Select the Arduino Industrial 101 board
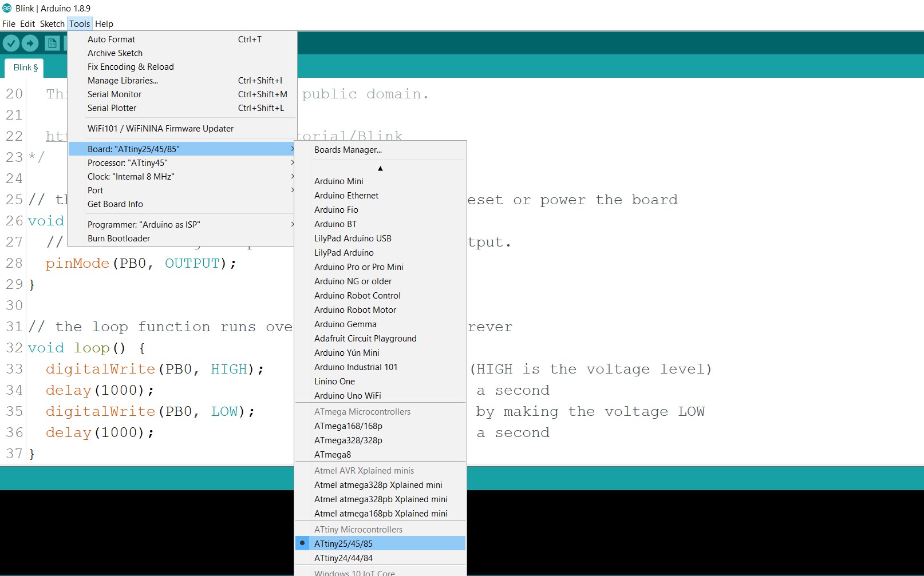Image resolution: width=924 pixels, height=576 pixels. click(380, 367)
